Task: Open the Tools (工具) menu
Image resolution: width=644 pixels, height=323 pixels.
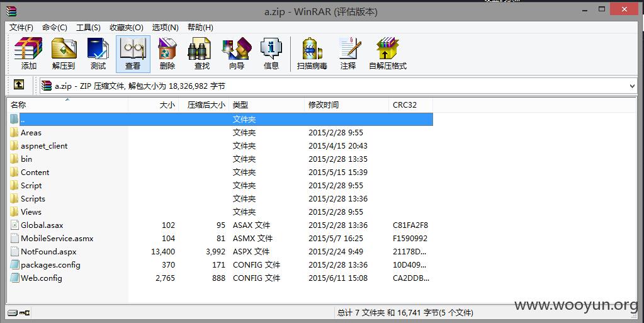Action: pyautogui.click(x=88, y=28)
